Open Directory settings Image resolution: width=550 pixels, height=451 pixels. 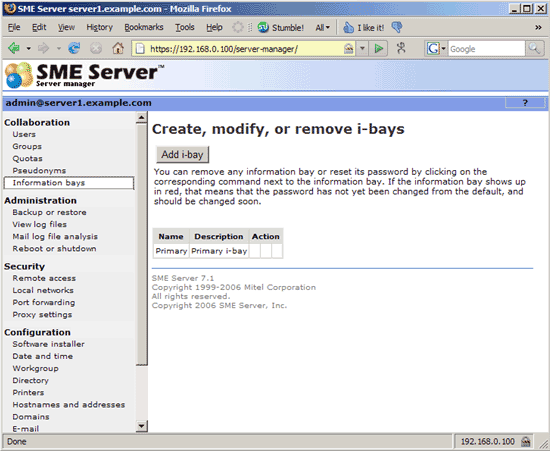31,381
